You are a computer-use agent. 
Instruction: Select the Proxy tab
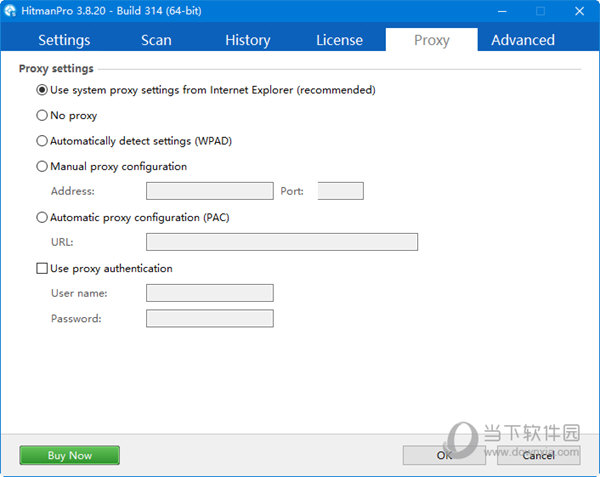432,40
